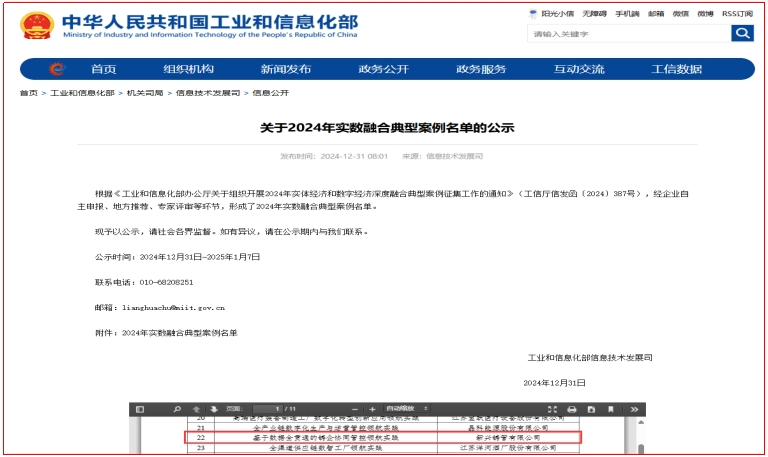Open the RSS订阅 link
Image resolution: width=768 pixels, height=457 pixels.
click(x=738, y=14)
